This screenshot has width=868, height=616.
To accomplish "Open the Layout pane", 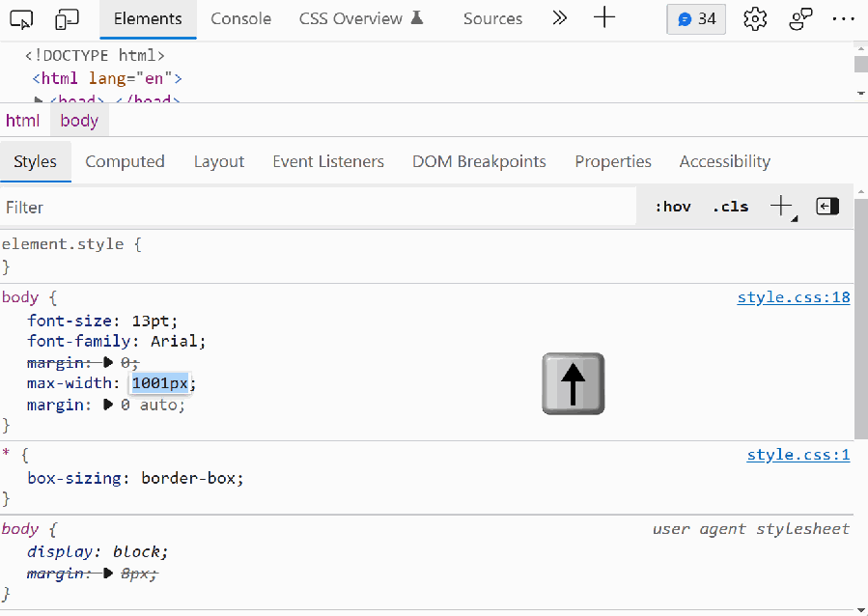I will pyautogui.click(x=219, y=161).
